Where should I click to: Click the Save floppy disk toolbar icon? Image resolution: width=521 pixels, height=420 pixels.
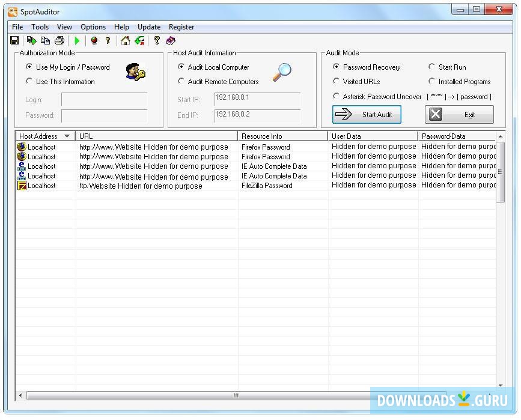[x=14, y=41]
